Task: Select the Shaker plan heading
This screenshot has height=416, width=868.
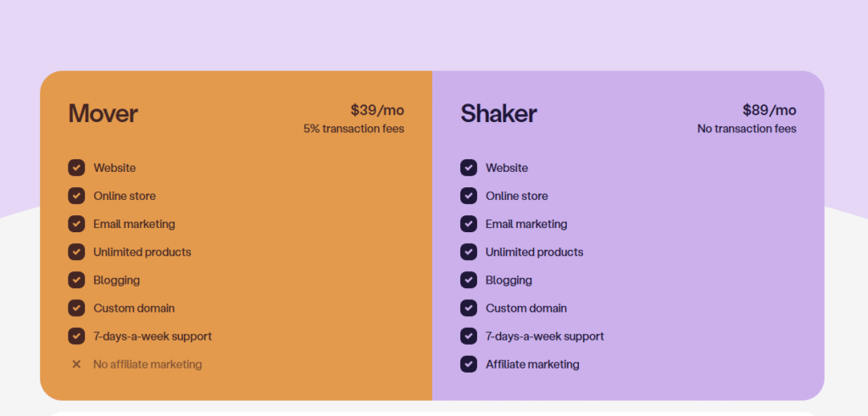Action: 498,114
